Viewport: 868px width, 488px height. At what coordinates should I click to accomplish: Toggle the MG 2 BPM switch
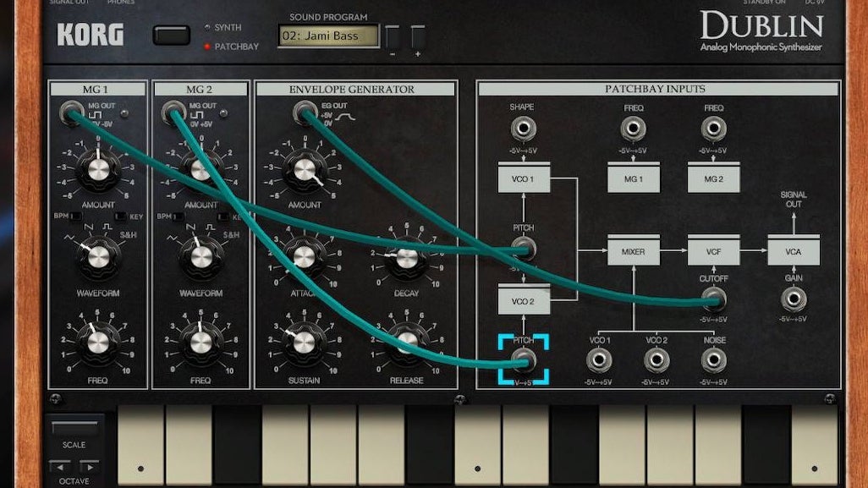tap(179, 217)
